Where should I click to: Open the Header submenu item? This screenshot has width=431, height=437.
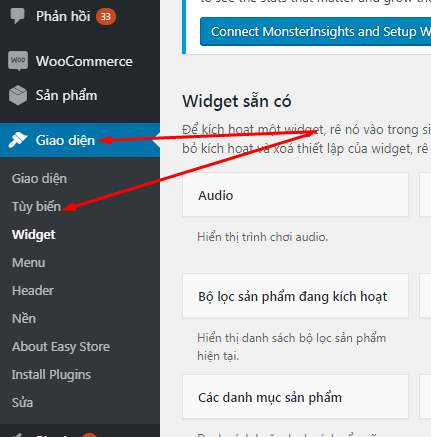tap(33, 291)
